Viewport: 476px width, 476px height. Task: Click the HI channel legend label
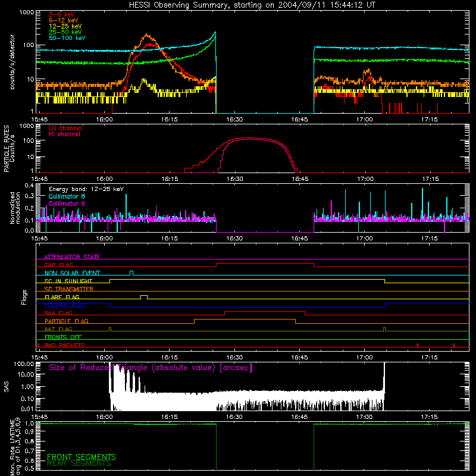[64, 134]
